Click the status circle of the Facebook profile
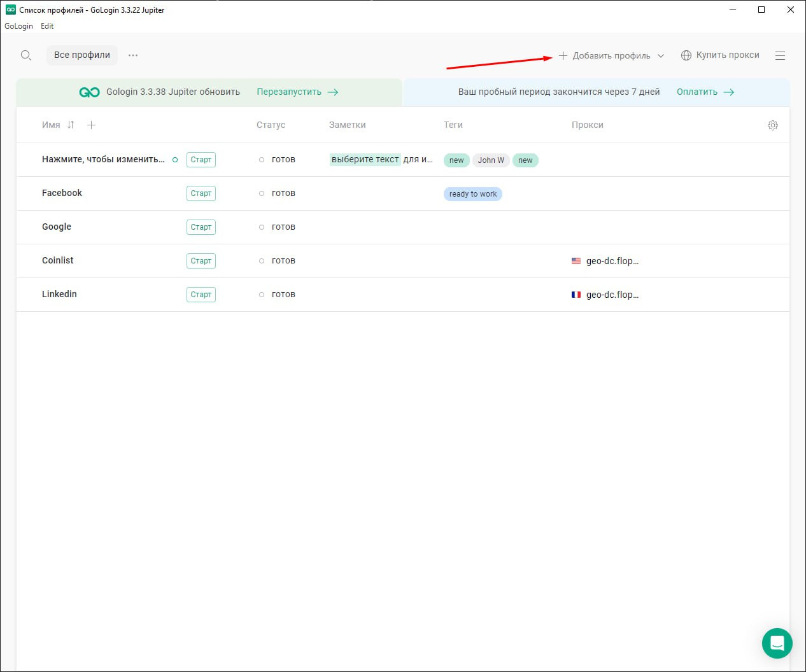 point(262,193)
